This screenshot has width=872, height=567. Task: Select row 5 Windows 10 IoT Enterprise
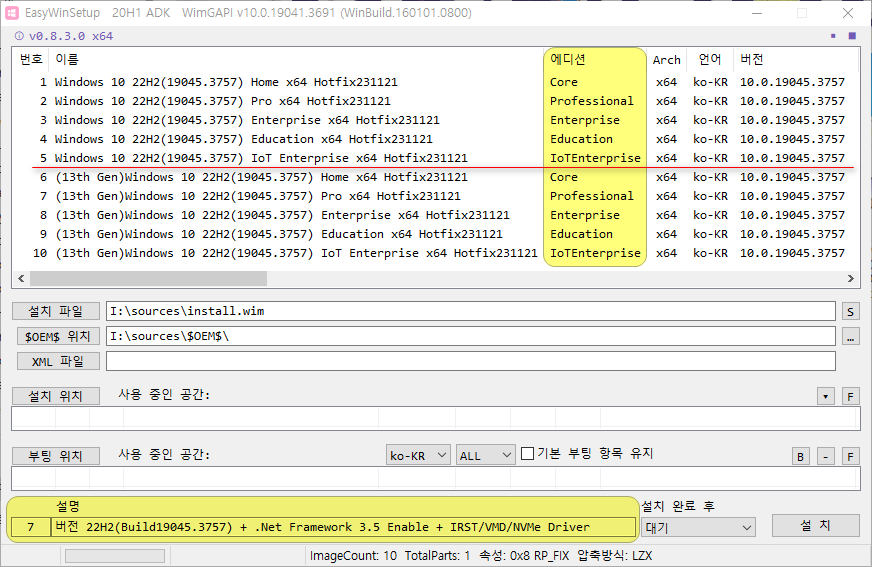pyautogui.click(x=436, y=158)
